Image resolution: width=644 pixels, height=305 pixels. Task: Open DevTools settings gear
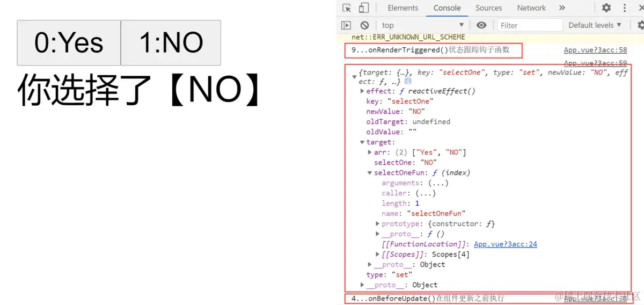click(x=606, y=8)
